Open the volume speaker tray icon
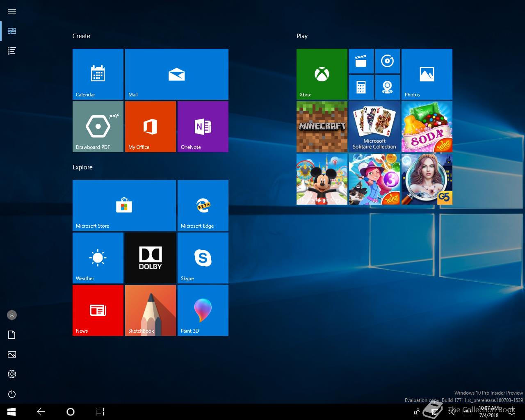The width and height of the screenshot is (525, 420). (x=451, y=412)
